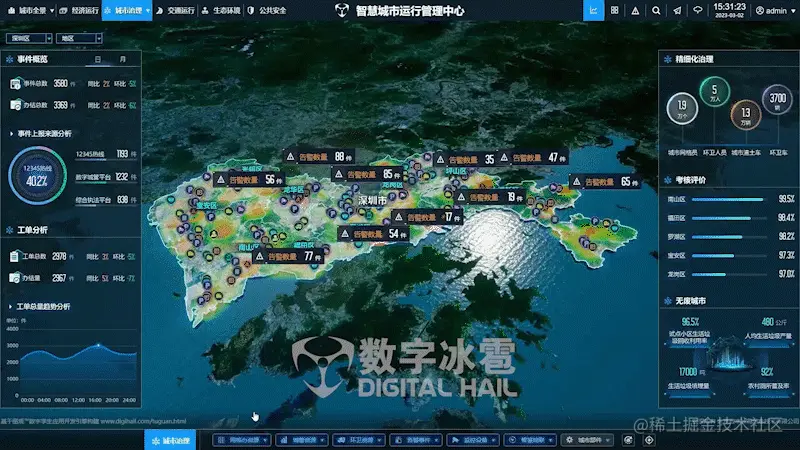Open the 深圳区 region dropdown
The width and height of the screenshot is (800, 450).
coord(29,38)
